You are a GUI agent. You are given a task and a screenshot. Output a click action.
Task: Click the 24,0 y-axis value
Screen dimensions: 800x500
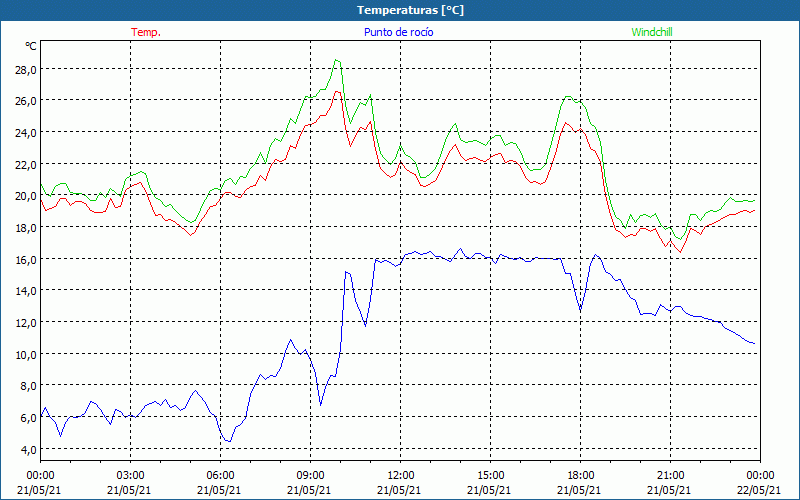[x=25, y=133]
